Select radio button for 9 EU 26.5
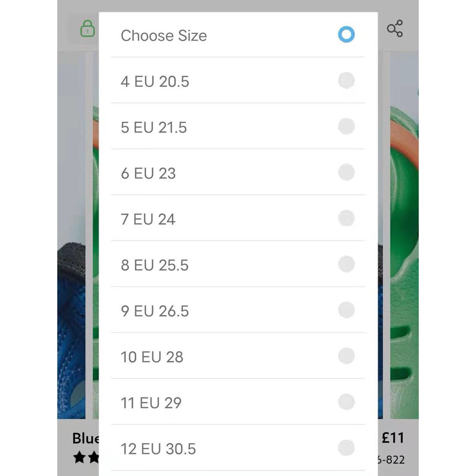 click(x=346, y=310)
